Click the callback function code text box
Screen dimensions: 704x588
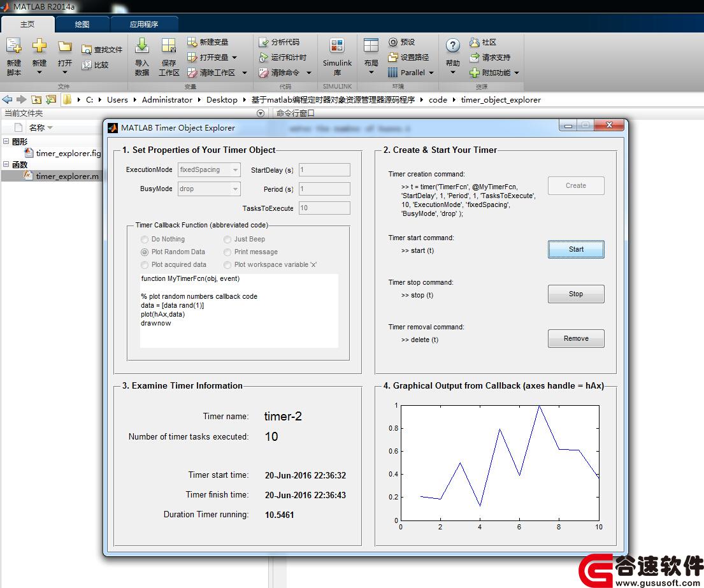[240, 311]
